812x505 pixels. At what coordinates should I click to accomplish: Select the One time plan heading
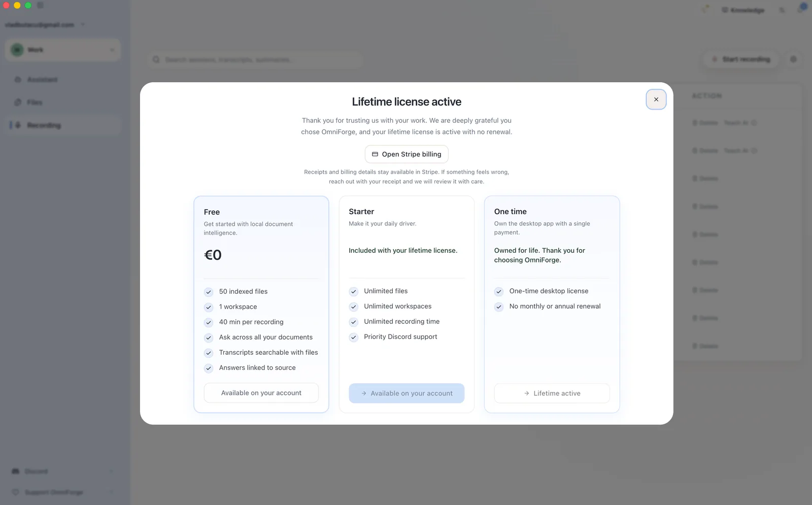pos(511,212)
